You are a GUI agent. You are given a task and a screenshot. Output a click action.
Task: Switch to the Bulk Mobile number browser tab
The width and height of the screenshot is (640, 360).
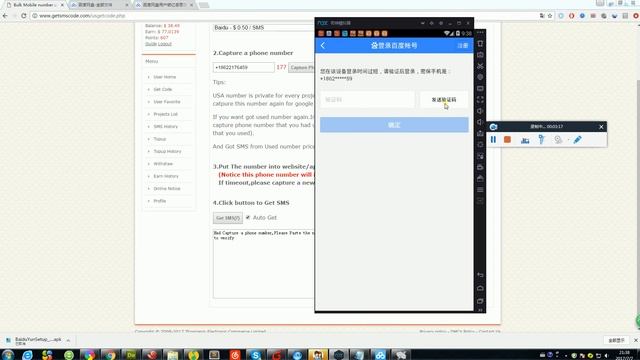33,5
